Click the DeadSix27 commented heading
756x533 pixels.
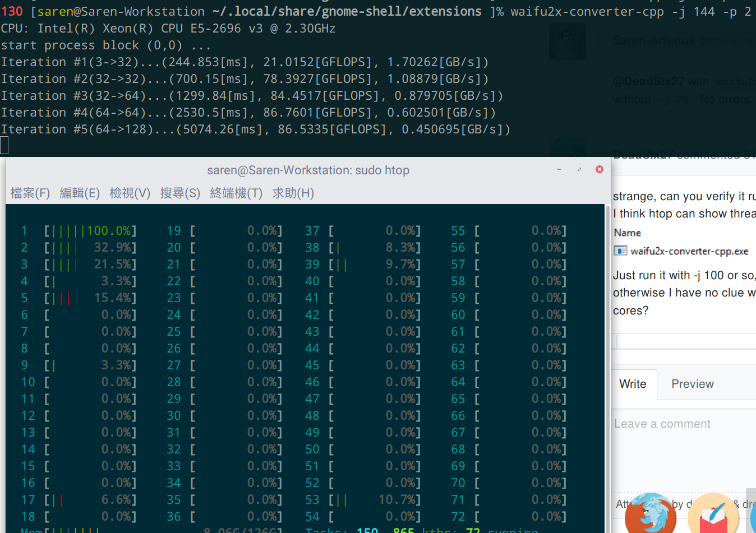click(x=684, y=155)
